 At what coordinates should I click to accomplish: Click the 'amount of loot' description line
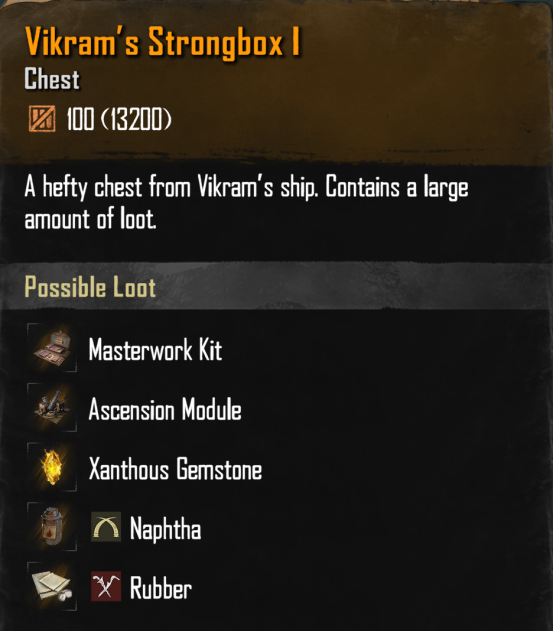(x=90, y=219)
